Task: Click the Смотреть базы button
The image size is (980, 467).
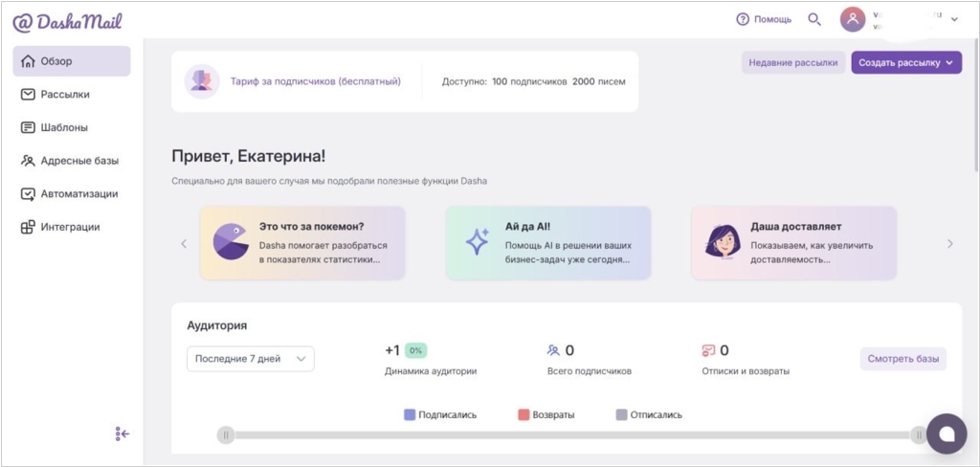Action: point(902,360)
